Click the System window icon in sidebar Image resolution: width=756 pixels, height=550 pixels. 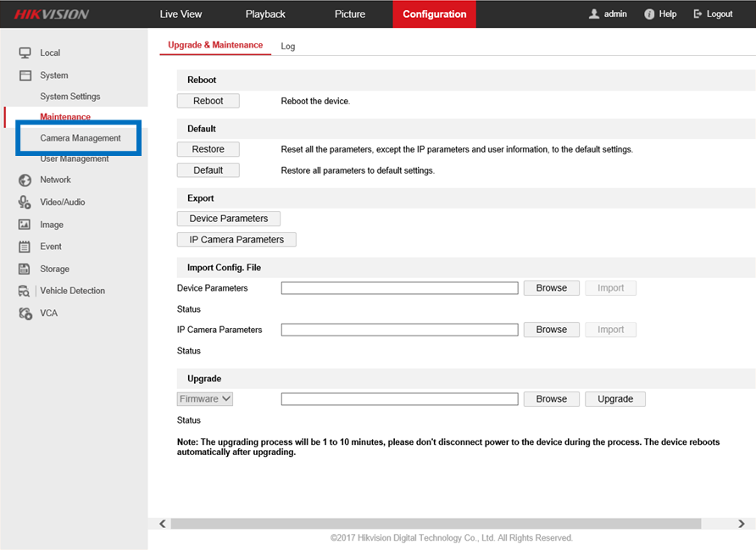(x=25, y=75)
